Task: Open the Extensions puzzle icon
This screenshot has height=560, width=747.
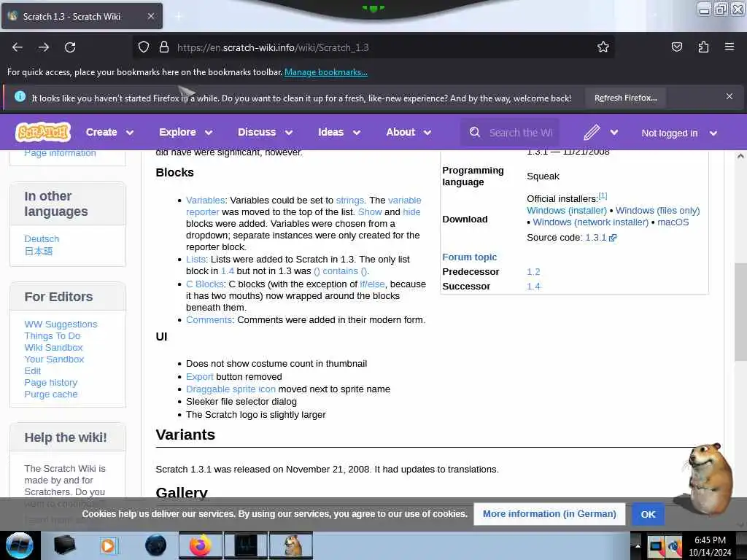Action: tap(703, 47)
